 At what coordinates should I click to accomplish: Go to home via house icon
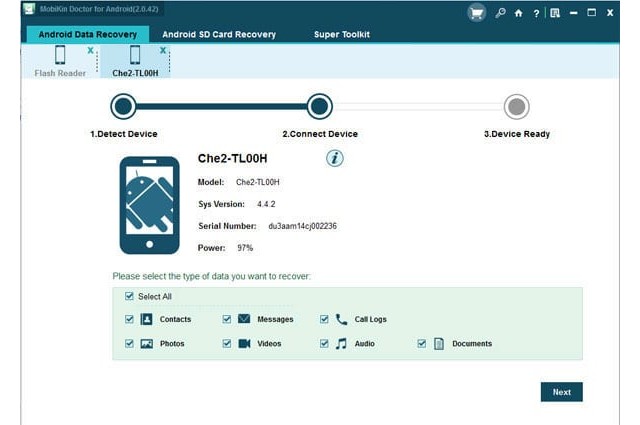click(518, 13)
